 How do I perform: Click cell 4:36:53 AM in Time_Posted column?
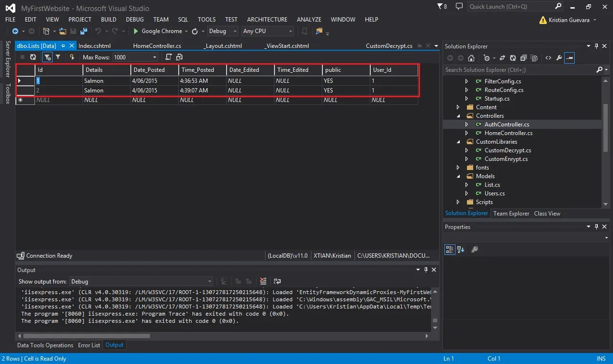click(203, 81)
